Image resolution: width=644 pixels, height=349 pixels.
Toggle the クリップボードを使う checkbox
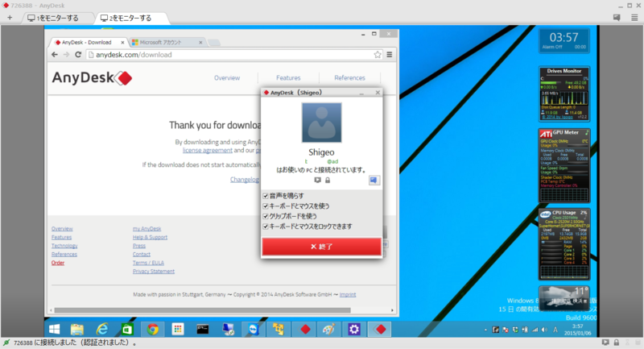266,216
